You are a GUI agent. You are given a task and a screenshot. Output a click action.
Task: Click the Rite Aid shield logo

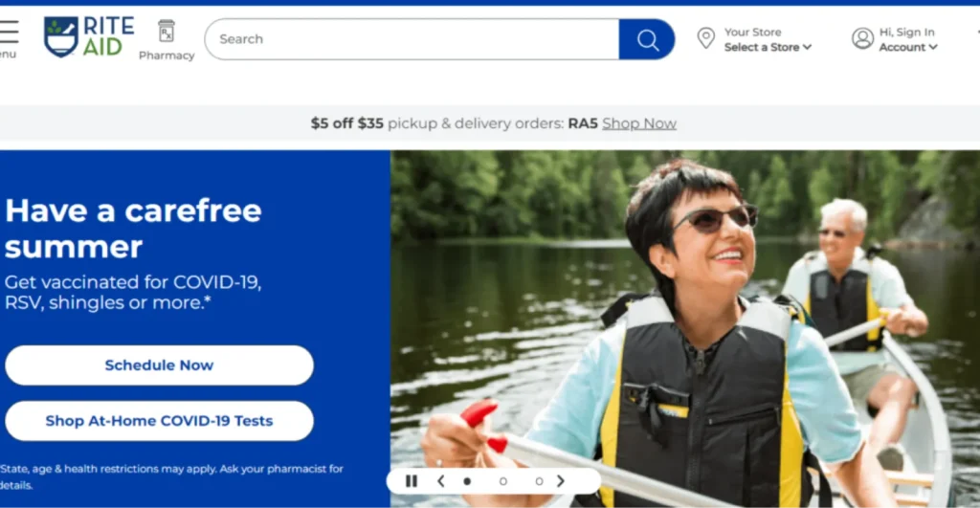pos(61,36)
